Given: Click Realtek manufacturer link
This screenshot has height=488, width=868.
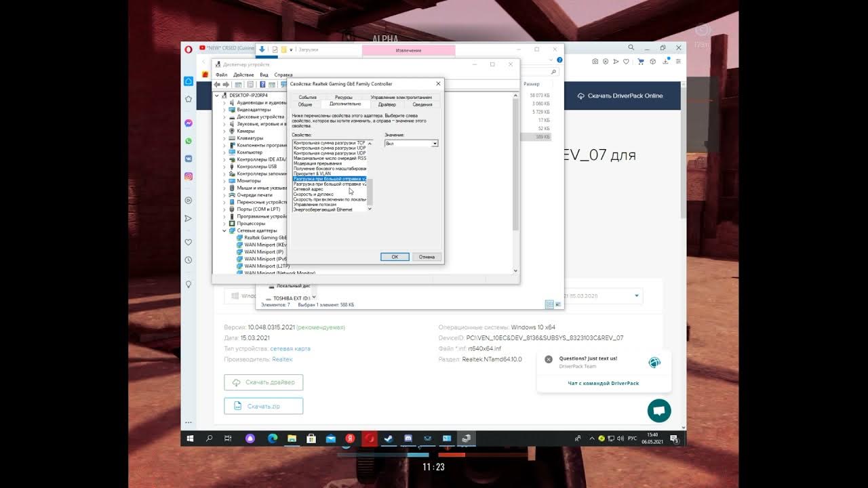Looking at the screenshot, I should [x=282, y=359].
